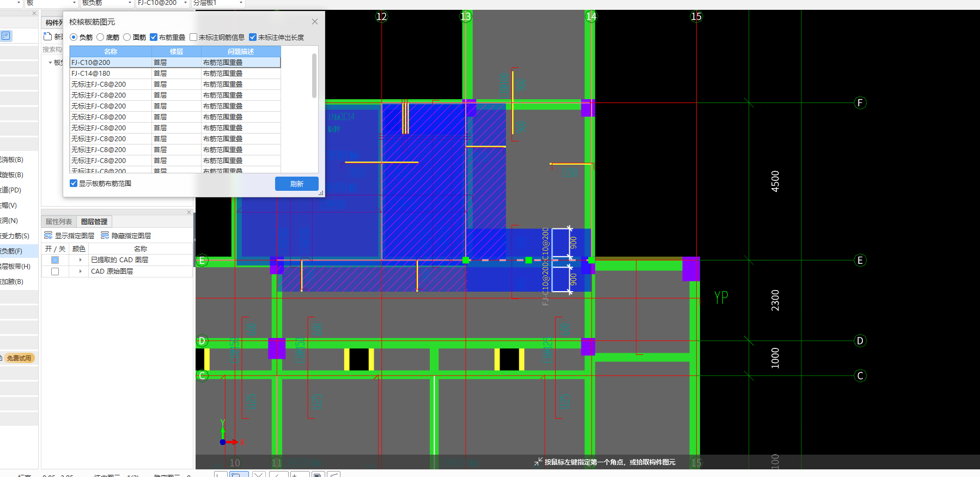The width and height of the screenshot is (980, 477).
Task: Collapse the 板负筋 tree node
Action: (50, 63)
